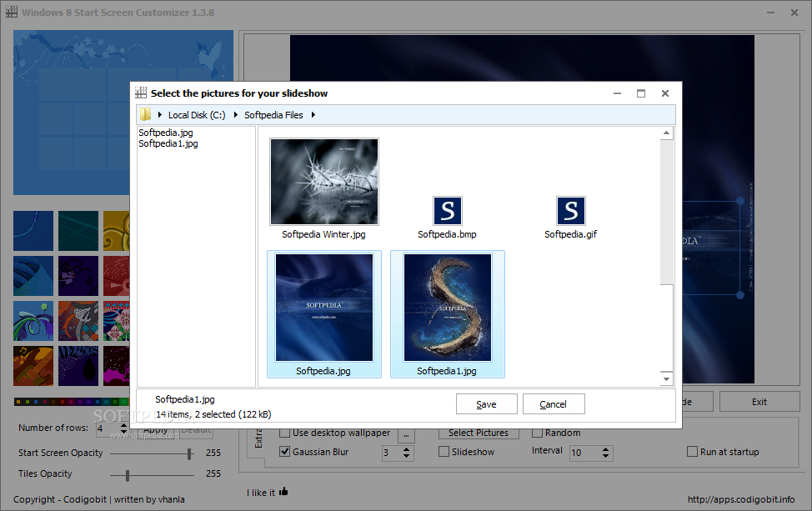Image resolution: width=812 pixels, height=511 pixels.
Task: Open http://apps.codigobit.info link
Action: coord(741,499)
